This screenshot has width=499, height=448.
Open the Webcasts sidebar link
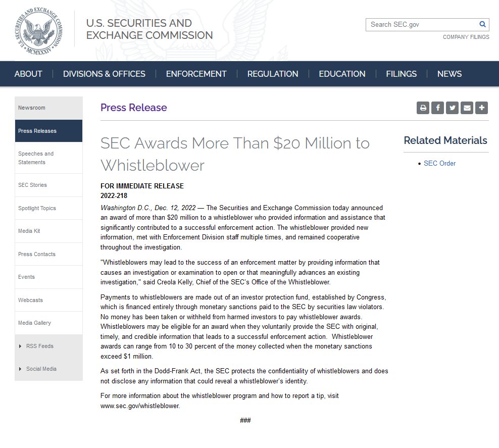(x=48, y=300)
